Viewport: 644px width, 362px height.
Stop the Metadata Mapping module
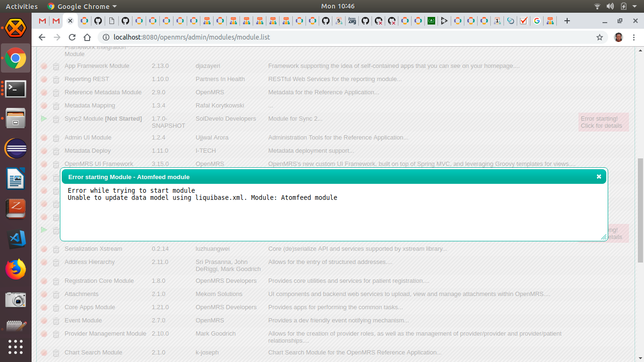pyautogui.click(x=44, y=106)
